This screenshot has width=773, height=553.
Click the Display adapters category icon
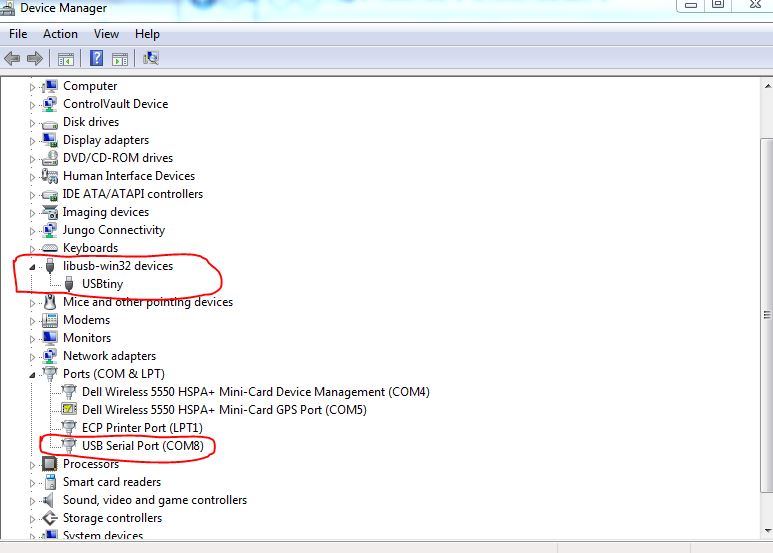pyautogui.click(x=50, y=140)
